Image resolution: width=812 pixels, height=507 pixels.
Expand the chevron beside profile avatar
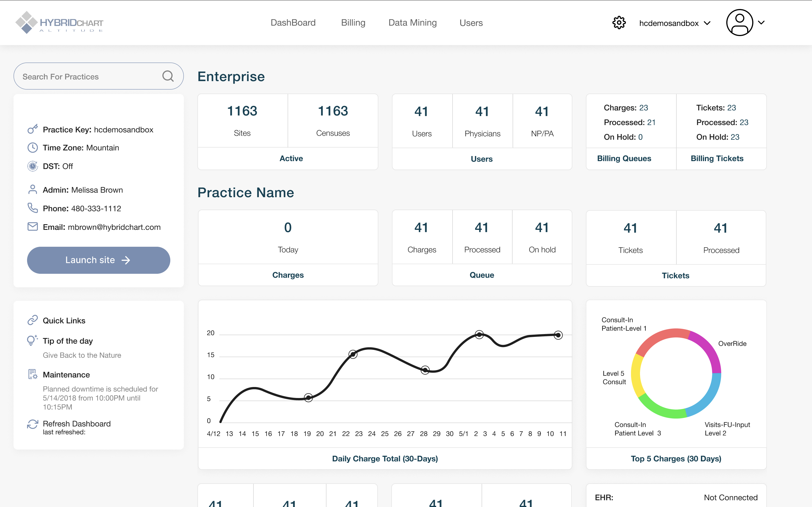tap(761, 23)
